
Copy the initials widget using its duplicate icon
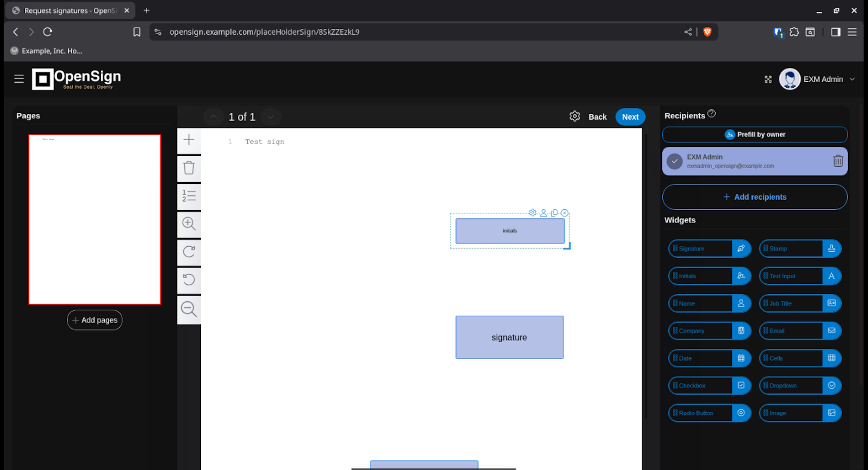[555, 212]
